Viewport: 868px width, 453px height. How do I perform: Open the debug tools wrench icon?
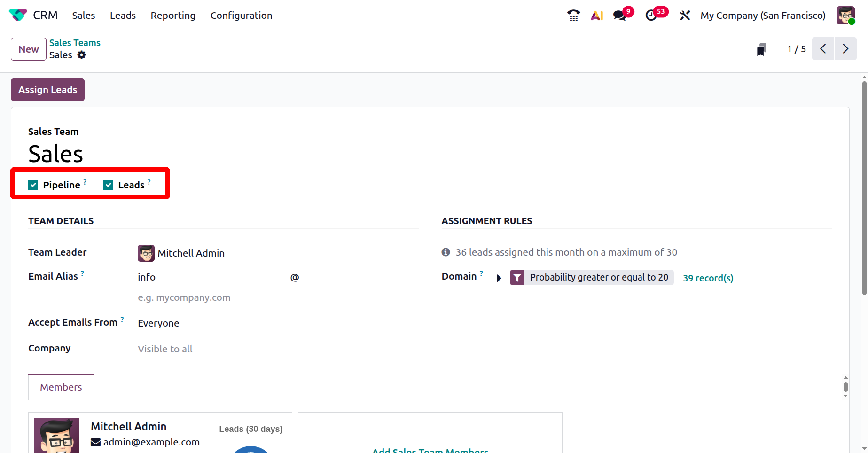685,16
